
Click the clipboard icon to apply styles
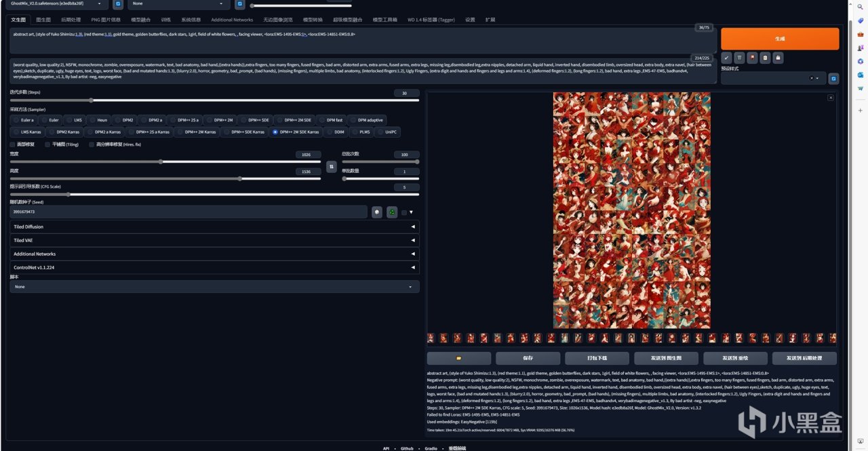pos(765,58)
